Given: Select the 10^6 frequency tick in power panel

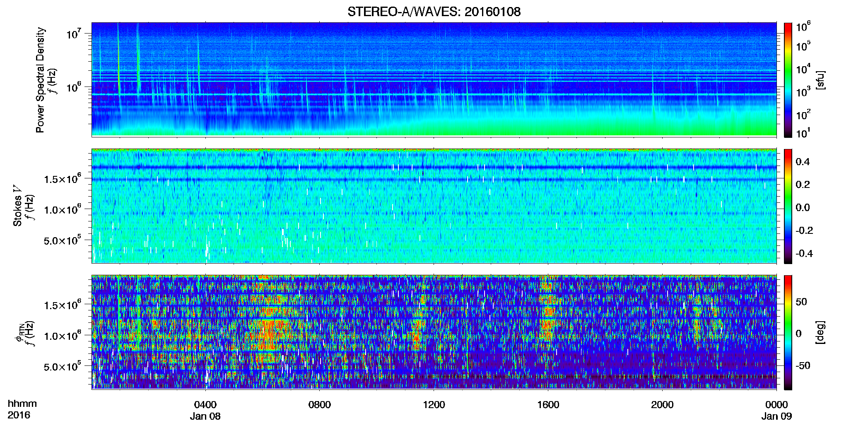Looking at the screenshot, I should point(73,87).
